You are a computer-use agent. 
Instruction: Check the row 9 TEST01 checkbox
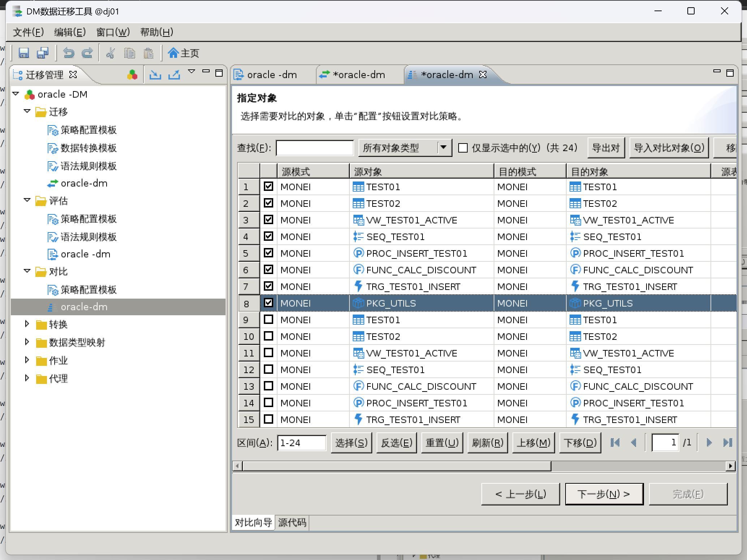(268, 320)
